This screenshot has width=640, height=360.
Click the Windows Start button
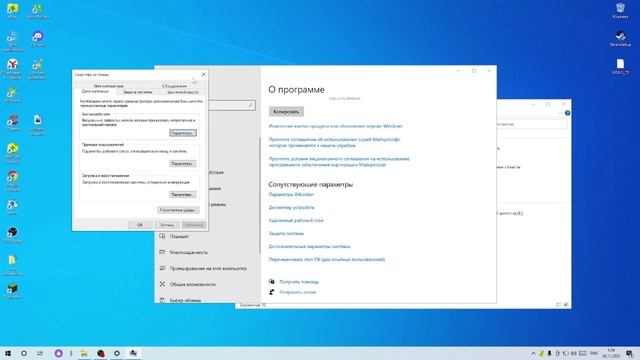(x=8, y=353)
